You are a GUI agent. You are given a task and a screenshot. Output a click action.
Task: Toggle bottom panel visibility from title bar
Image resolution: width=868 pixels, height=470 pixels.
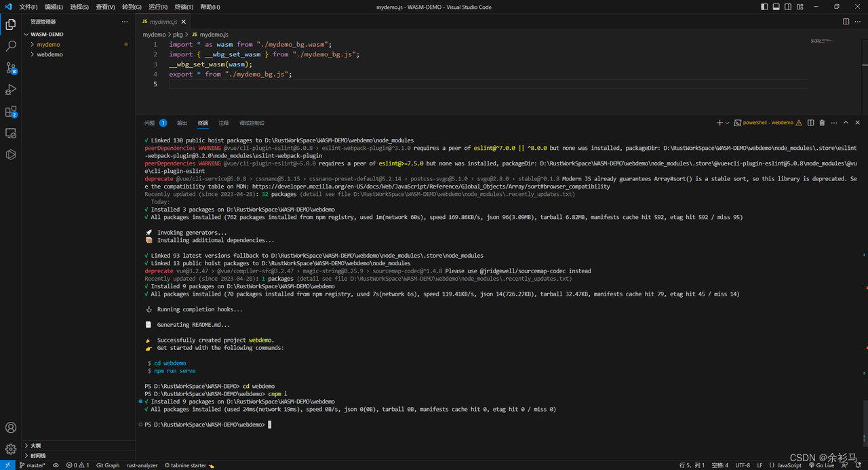click(x=776, y=7)
